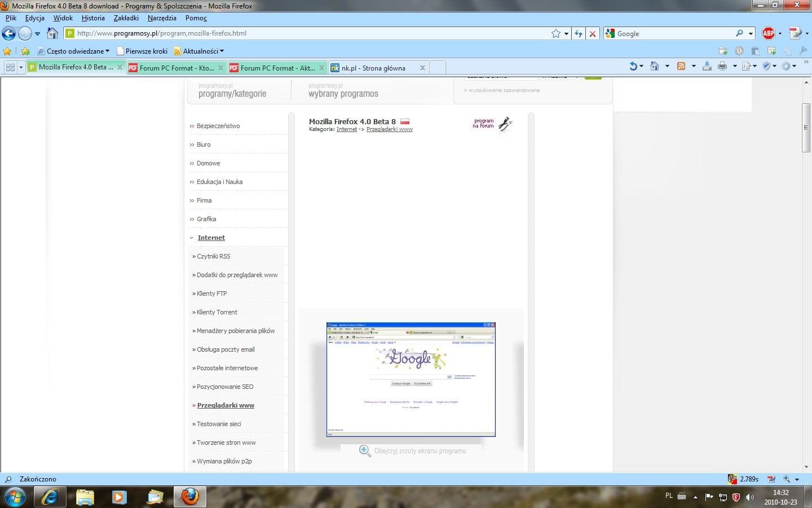Click the PDF icon in the status bar

[x=771, y=479]
